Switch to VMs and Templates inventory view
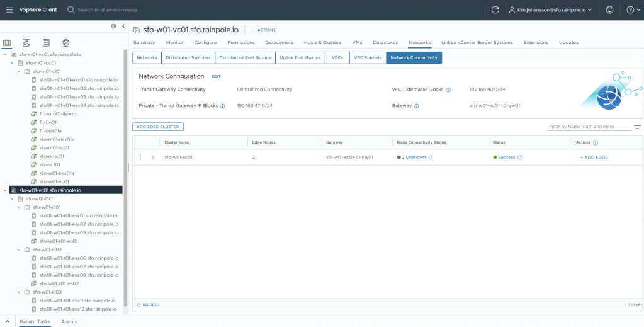 click(26, 43)
